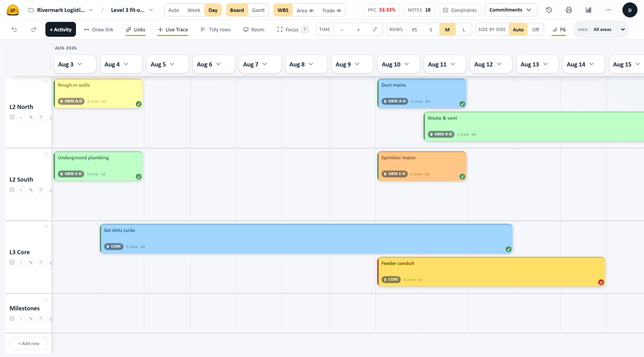Tick the Milestones row checkbox
Screen dimensions: 644x357
point(12,318)
